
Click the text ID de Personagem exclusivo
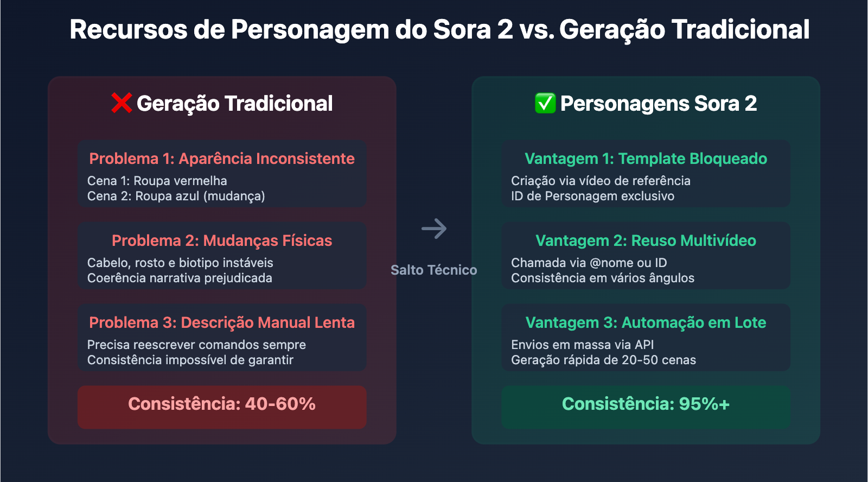point(592,196)
